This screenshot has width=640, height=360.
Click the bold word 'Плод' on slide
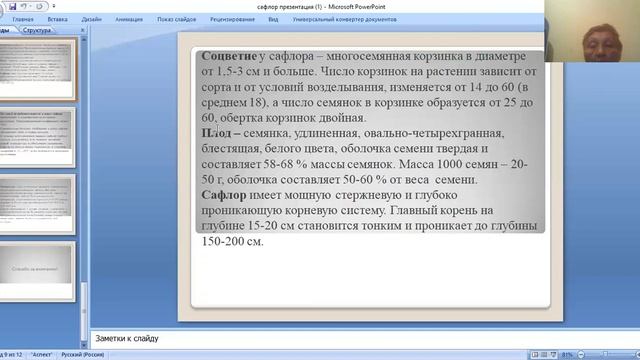[216, 133]
